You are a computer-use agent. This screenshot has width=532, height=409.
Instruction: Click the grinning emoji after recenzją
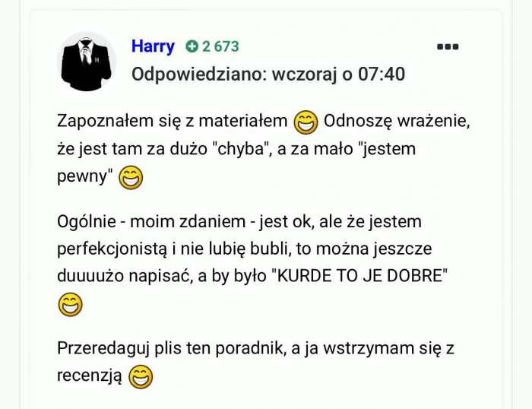click(141, 377)
